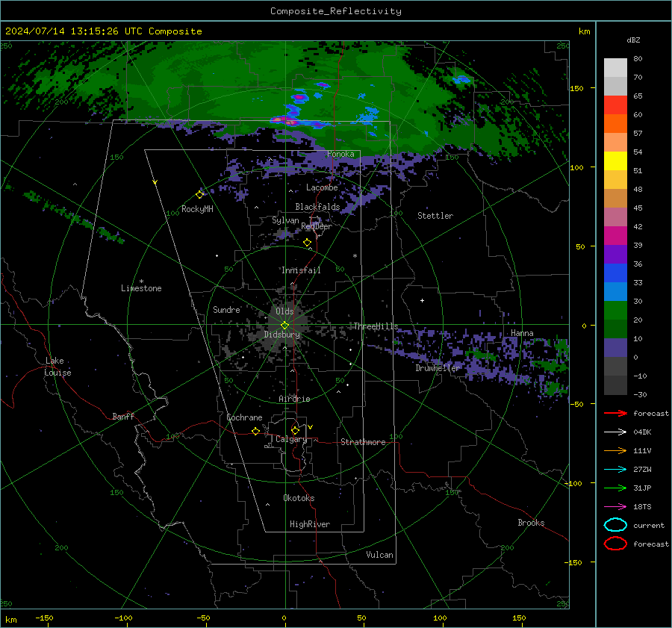
Task: Click the Innisfail town label
Action: coord(301,270)
